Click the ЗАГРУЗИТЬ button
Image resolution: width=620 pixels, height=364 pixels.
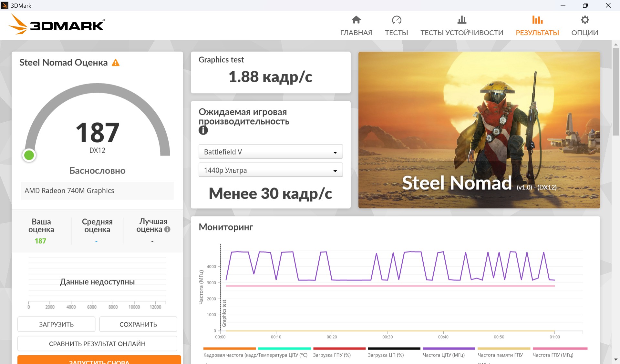click(56, 324)
